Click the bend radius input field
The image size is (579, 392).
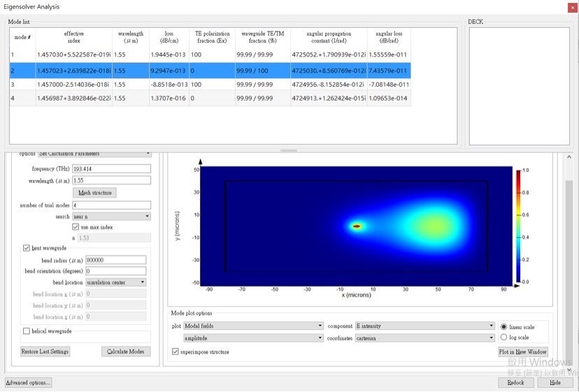coord(115,260)
